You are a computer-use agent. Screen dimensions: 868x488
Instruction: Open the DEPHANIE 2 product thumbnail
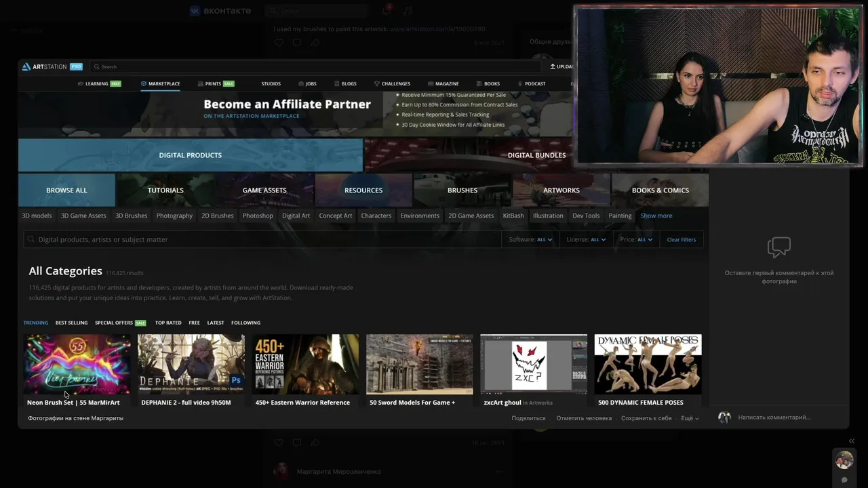pyautogui.click(x=191, y=364)
